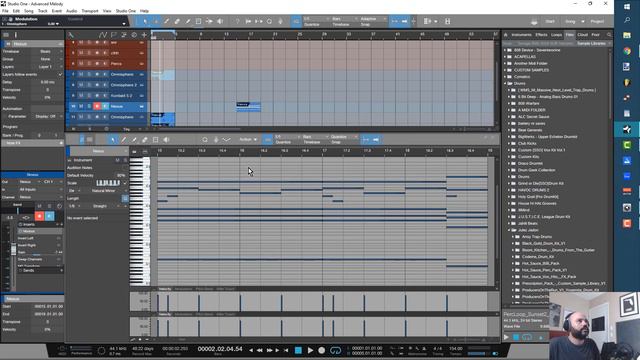Mute the Nexus track
This screenshot has width=640, height=360.
pos(81,106)
